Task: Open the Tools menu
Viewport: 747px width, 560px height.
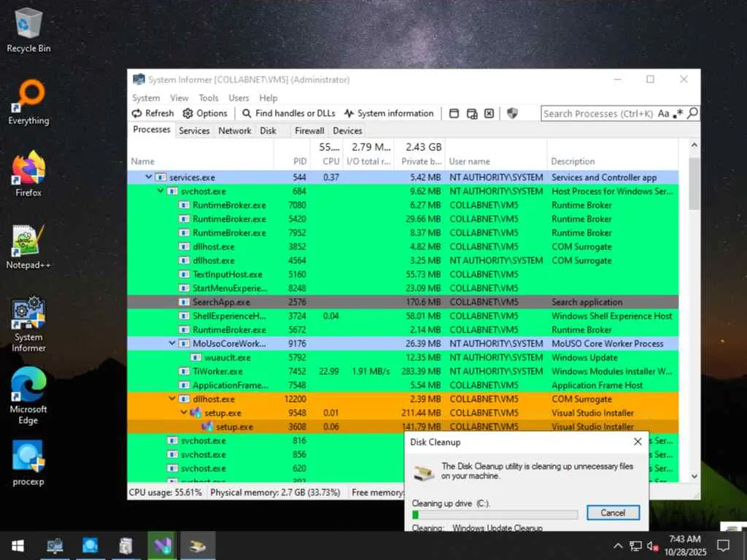Action: [x=209, y=98]
